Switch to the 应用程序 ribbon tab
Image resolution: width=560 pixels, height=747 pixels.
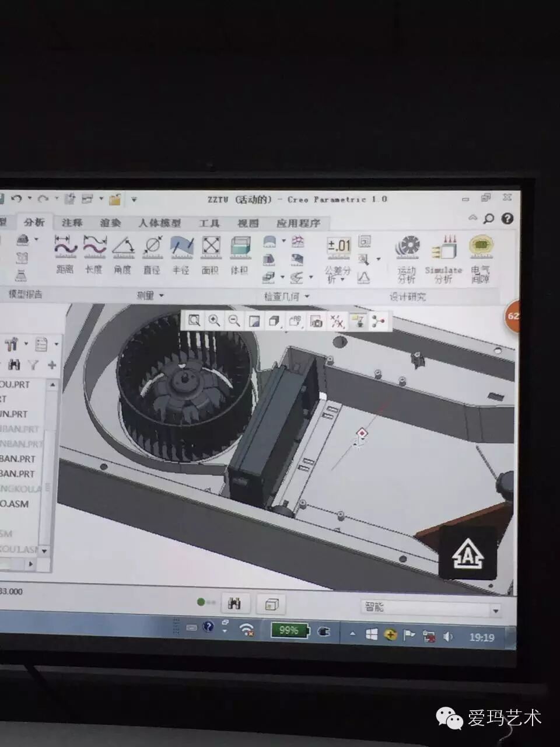[298, 224]
